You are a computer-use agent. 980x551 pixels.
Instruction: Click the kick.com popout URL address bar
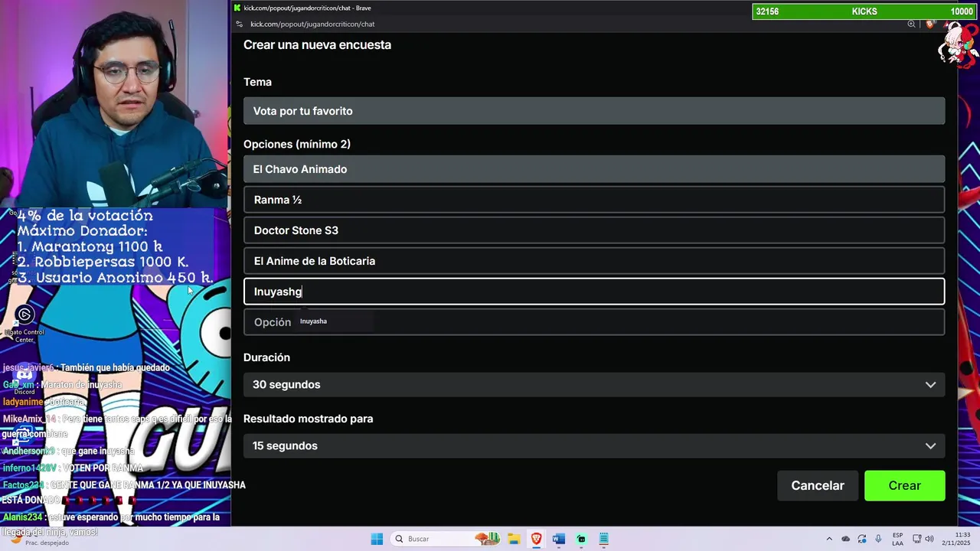(x=312, y=24)
